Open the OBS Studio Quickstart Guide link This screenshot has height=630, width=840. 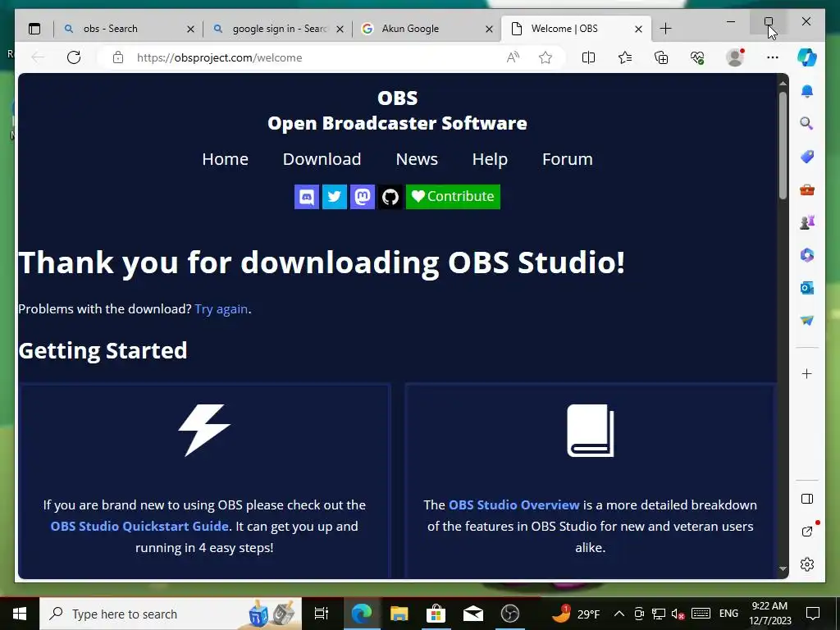tap(139, 526)
